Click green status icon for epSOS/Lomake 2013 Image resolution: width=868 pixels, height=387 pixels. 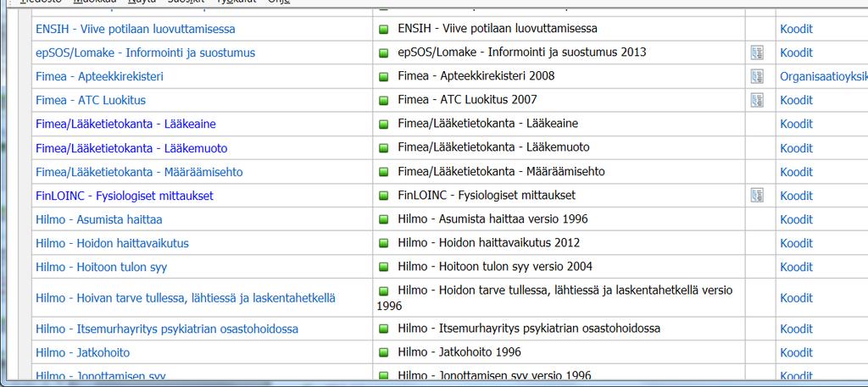pos(384,53)
